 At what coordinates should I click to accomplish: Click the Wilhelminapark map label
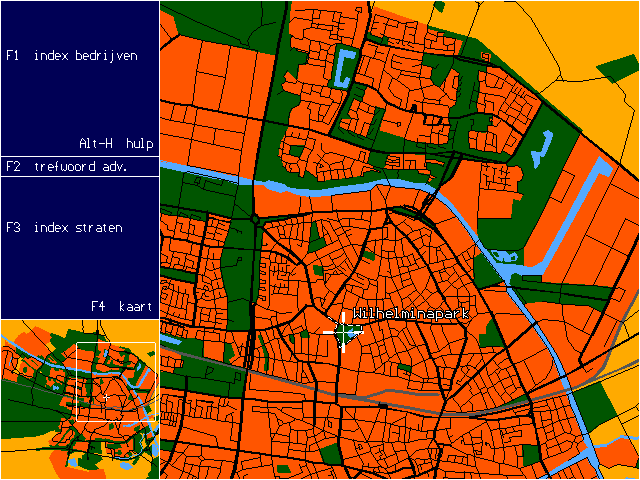click(409, 314)
